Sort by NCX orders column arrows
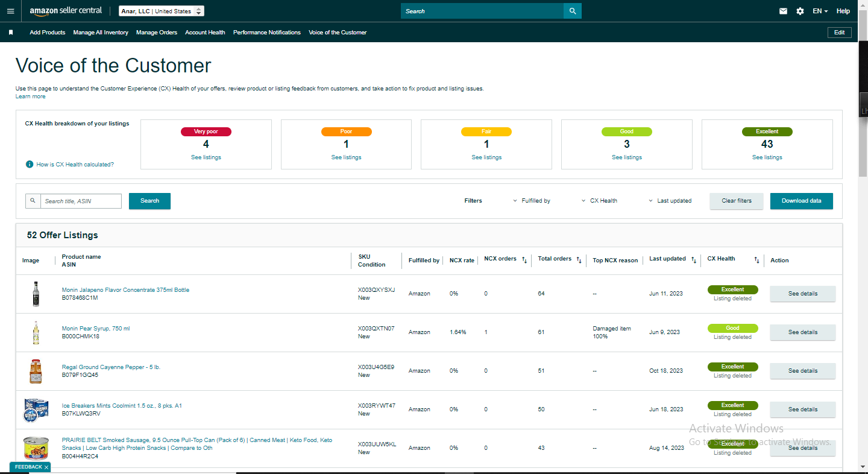This screenshot has width=868, height=474. 524,260
